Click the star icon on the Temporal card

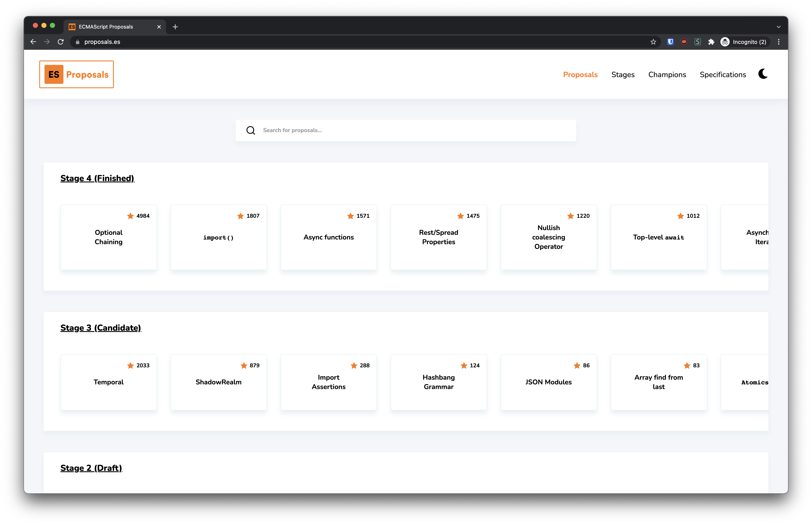click(131, 365)
